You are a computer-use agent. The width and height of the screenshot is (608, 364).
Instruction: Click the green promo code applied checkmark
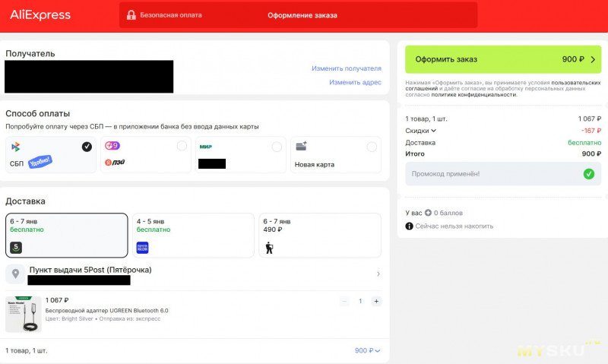coord(588,174)
